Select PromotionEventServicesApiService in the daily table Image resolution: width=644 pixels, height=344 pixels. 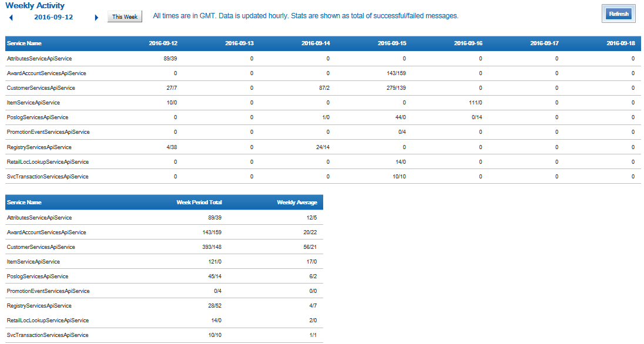click(48, 132)
